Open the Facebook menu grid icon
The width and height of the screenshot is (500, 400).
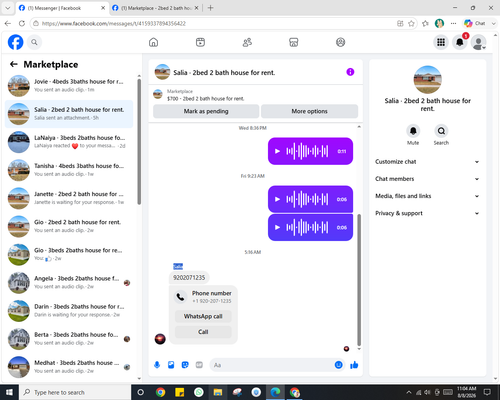(441, 42)
